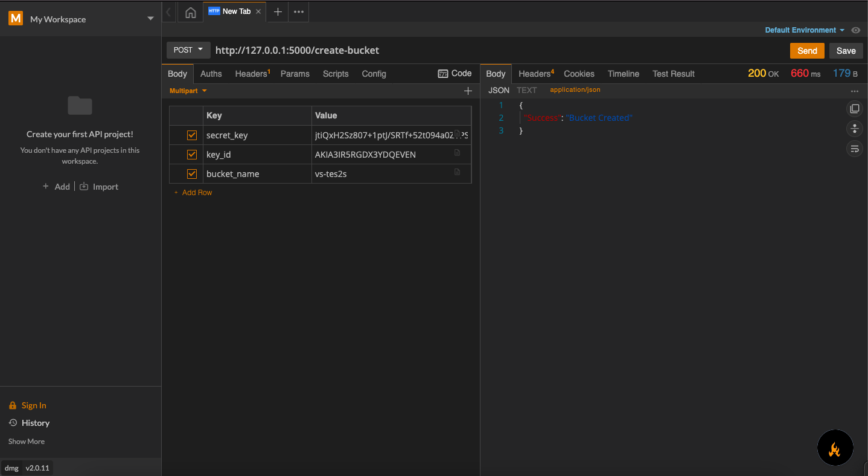The height and width of the screenshot is (476, 868).
Task: Open the POST method dropdown
Action: (x=188, y=50)
